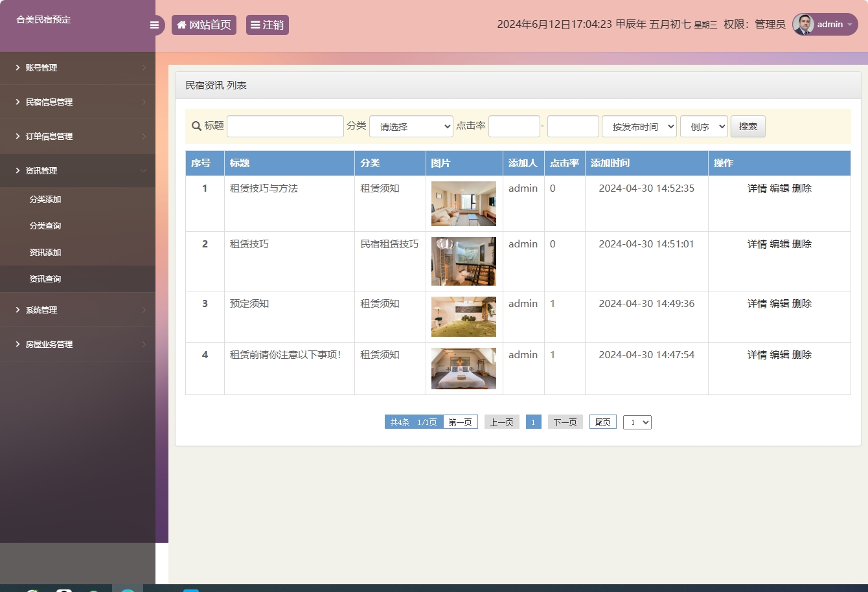Image resolution: width=868 pixels, height=592 pixels.
Task: Open the 按发布时间 sort dropdown
Action: tap(639, 126)
